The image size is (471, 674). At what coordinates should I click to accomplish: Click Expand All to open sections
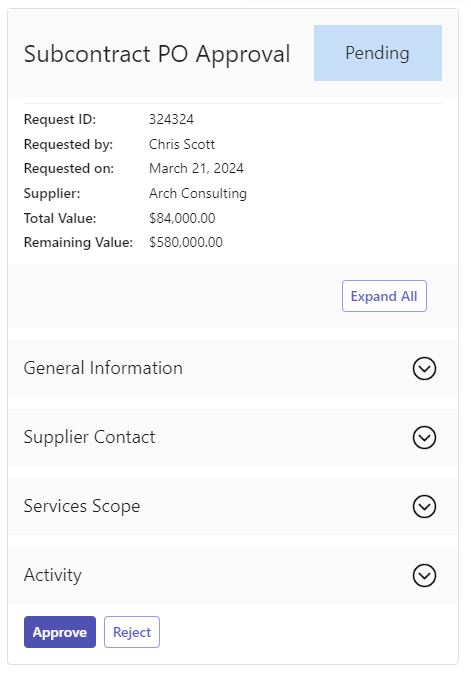[x=384, y=296]
